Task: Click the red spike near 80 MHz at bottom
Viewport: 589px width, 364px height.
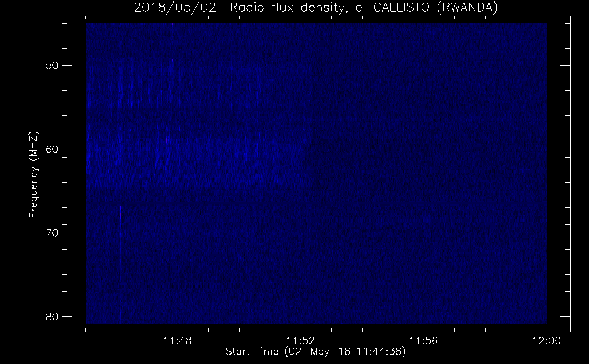Action: (255, 316)
